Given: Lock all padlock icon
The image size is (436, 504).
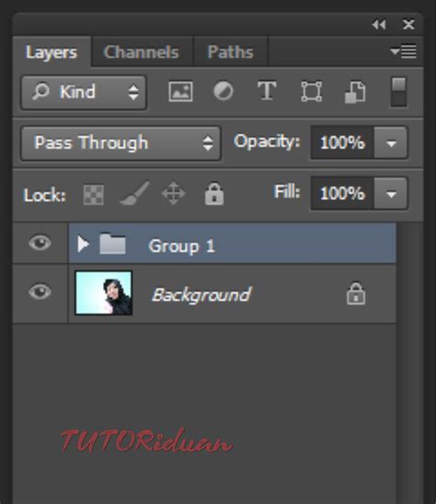Looking at the screenshot, I should (x=214, y=194).
